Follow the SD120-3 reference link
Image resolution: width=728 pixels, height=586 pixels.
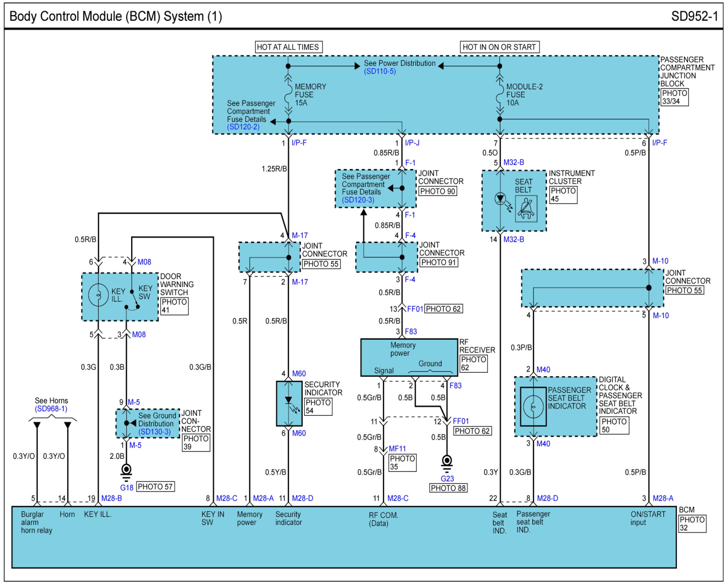pos(358,200)
